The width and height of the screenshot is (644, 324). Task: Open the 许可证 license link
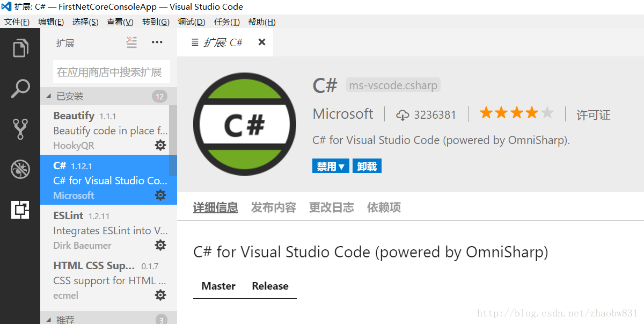(x=594, y=115)
